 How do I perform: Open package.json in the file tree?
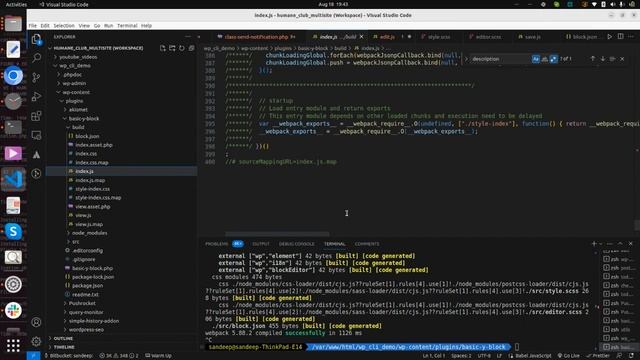(87, 286)
